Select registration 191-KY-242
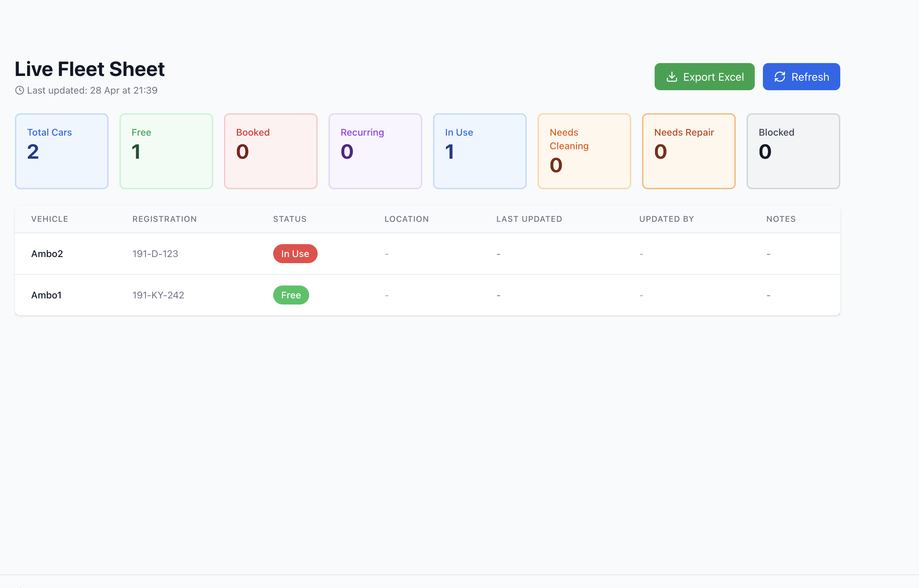The image size is (919, 588). 158,295
